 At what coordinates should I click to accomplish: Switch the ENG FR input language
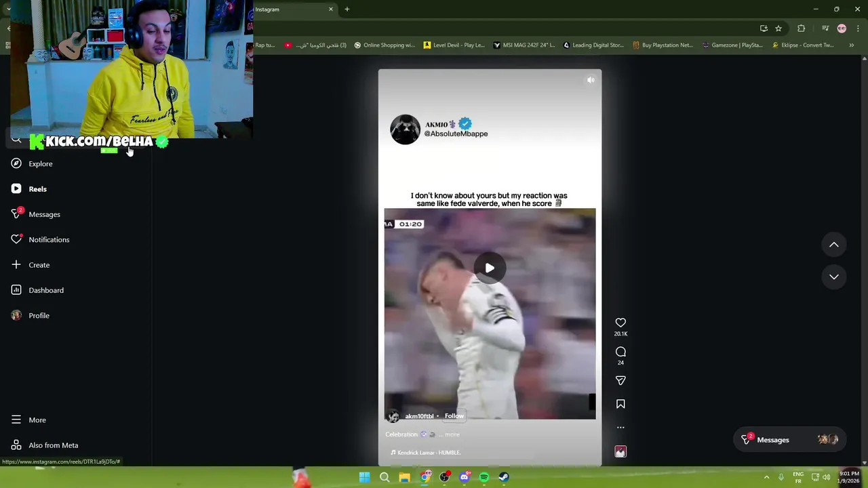798,477
